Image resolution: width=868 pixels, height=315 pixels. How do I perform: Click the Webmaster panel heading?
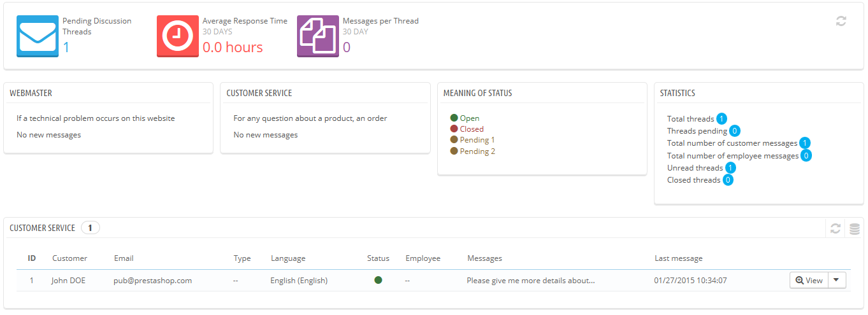(x=31, y=93)
